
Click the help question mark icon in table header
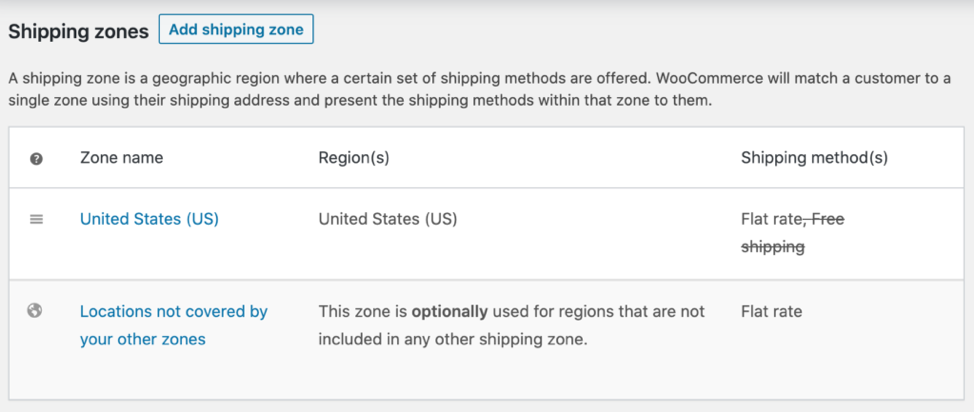pos(37,159)
